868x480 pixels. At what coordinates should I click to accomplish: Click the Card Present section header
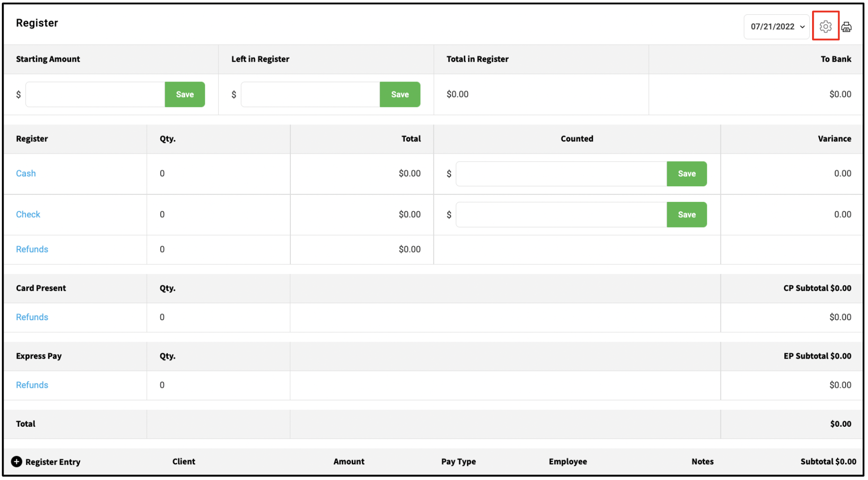coord(41,288)
